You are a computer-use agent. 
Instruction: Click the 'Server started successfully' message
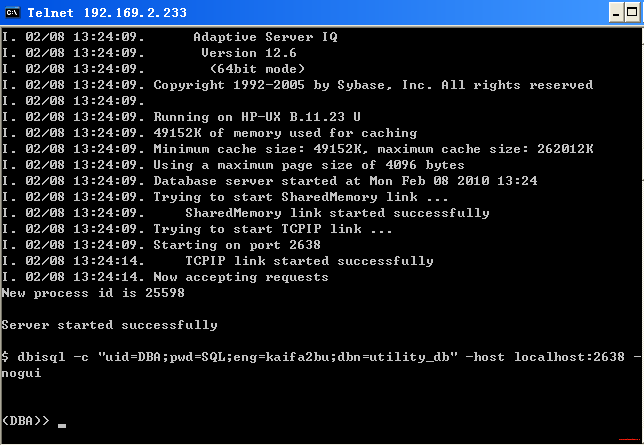click(x=109, y=325)
